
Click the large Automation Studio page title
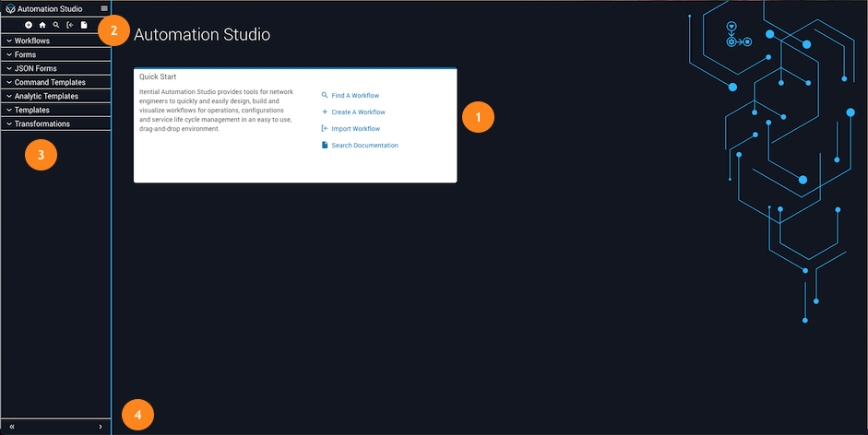(x=202, y=34)
